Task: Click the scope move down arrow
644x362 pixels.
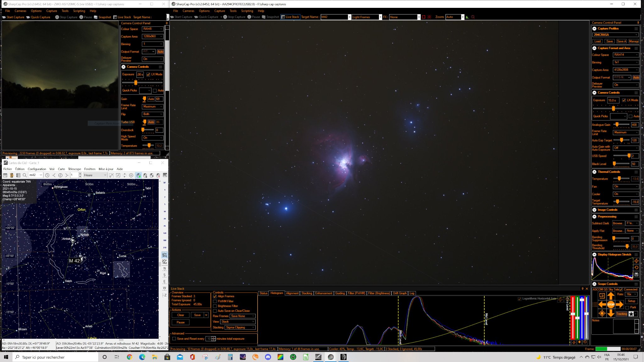Action: coord(611,313)
